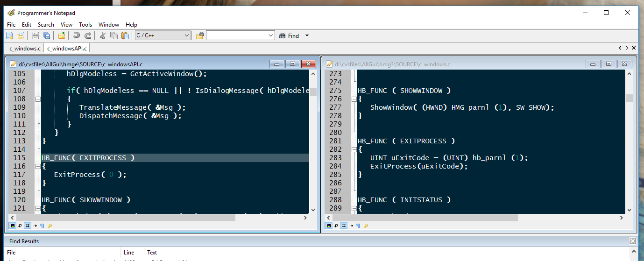Viewport: 644px width, 261px height.
Task: Expand the Find button's dropdown arrow
Action: (x=307, y=35)
